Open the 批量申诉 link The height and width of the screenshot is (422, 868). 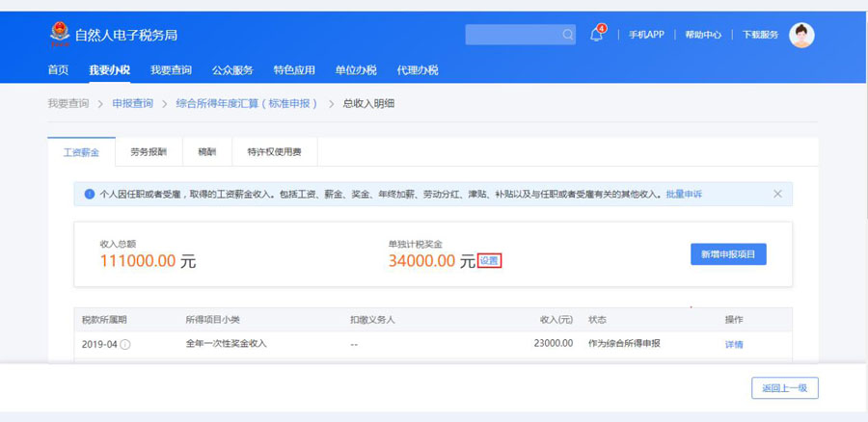coord(684,194)
